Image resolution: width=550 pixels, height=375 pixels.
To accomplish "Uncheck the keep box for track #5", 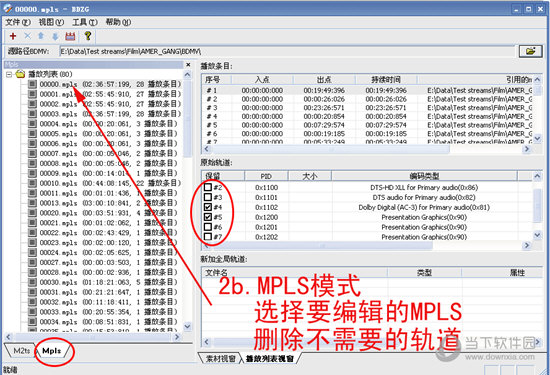I will [x=208, y=217].
